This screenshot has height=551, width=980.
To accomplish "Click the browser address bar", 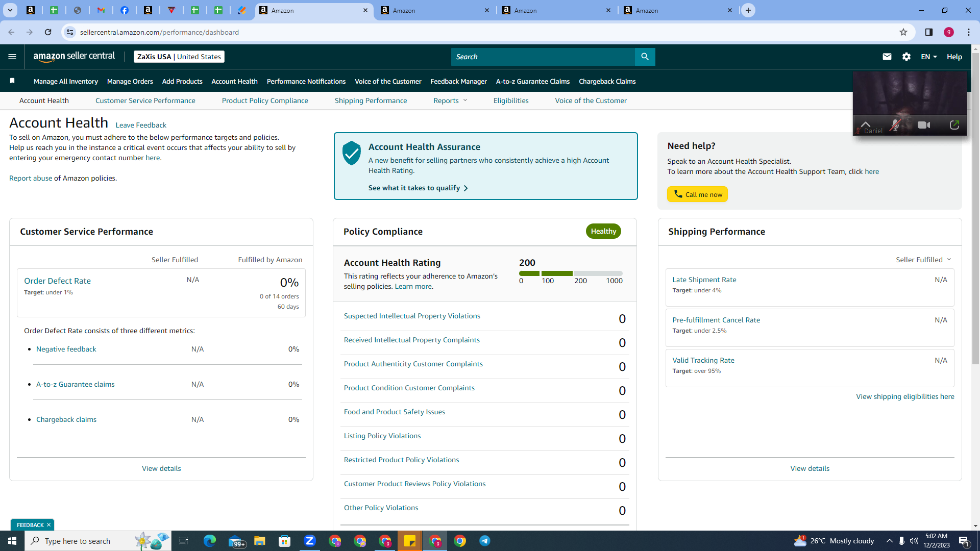I will (485, 32).
